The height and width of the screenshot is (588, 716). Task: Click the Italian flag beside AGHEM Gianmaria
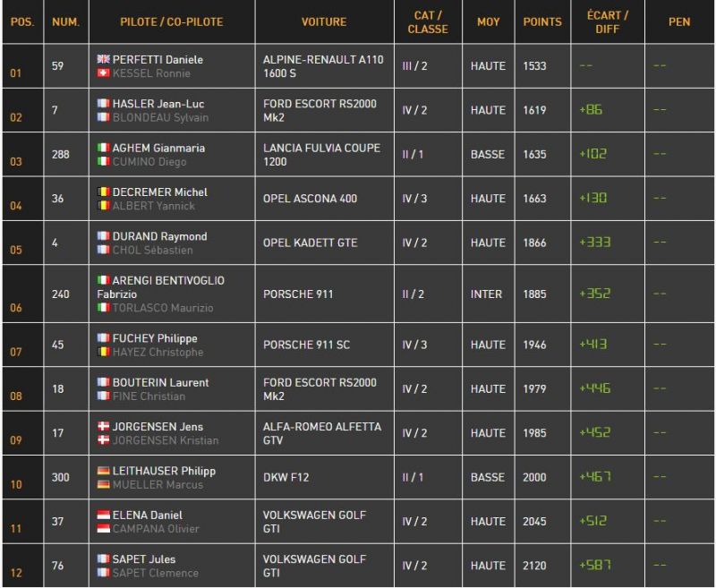click(x=103, y=148)
